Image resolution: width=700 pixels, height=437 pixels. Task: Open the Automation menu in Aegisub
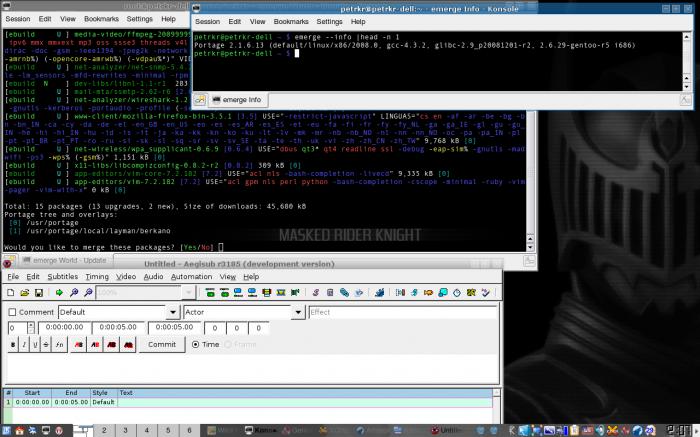[x=191, y=276]
